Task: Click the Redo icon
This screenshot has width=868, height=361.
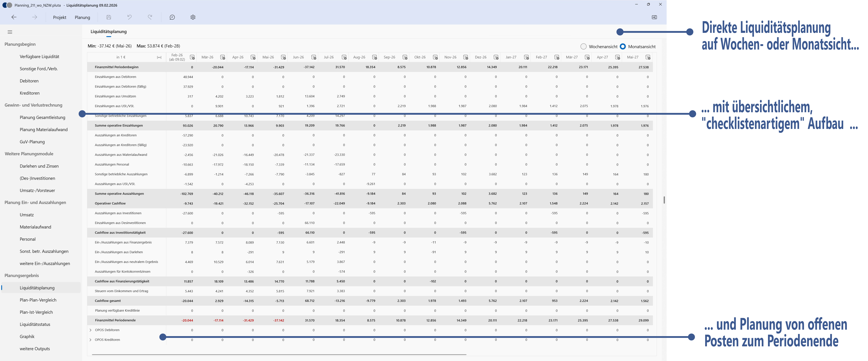Action: tap(150, 17)
